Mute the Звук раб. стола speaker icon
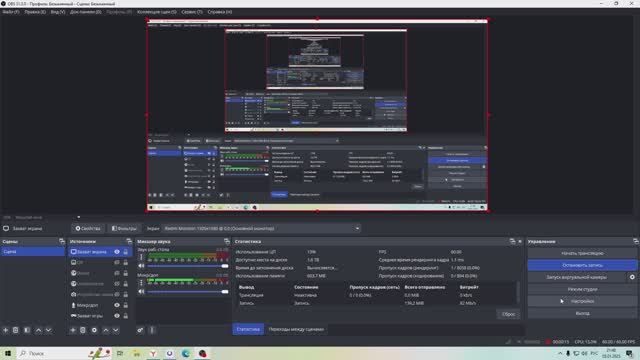Screen dimensions: 640x360 (141, 266)
